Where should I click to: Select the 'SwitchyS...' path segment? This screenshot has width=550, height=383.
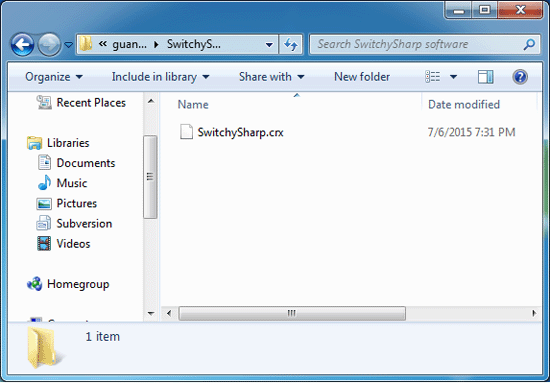click(x=194, y=45)
